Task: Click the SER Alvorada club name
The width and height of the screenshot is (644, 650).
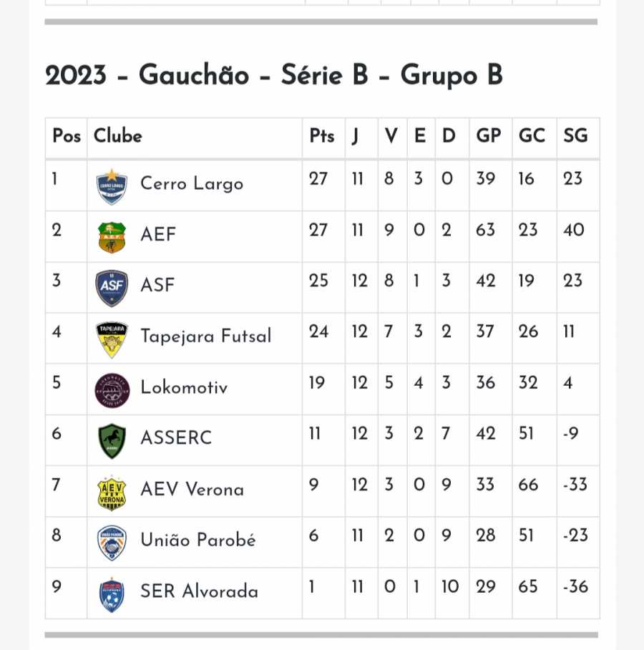Action: pyautogui.click(x=200, y=591)
